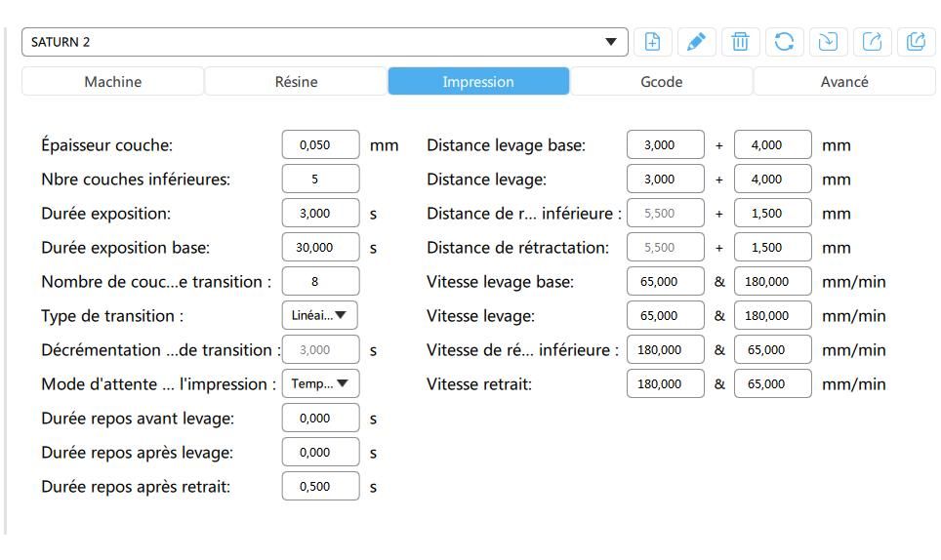
Task: Click the import profile icon
Action: tap(828, 42)
